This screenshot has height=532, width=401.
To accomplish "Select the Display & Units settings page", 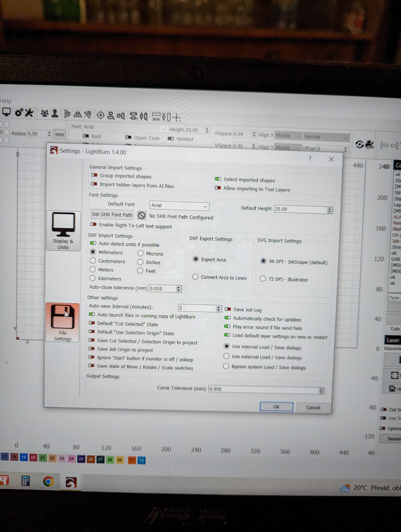I will pos(63,231).
